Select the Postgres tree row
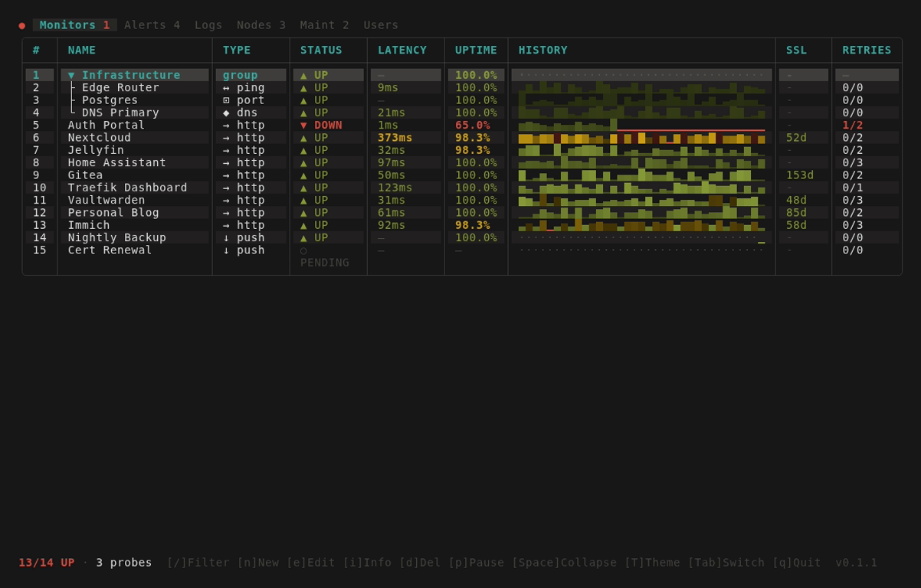Viewport: 921px width, 588px height. (462, 100)
